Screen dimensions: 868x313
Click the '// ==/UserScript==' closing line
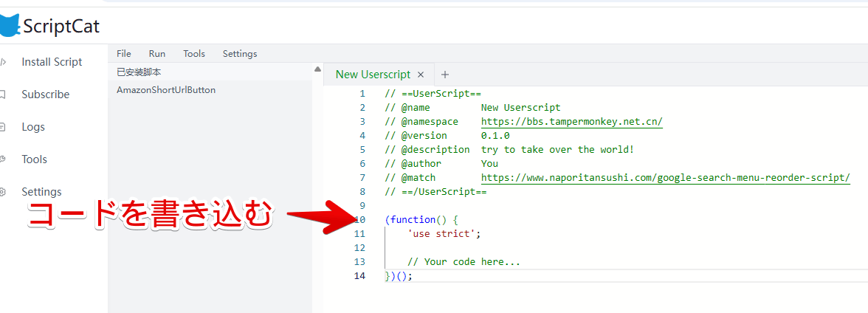pos(435,192)
